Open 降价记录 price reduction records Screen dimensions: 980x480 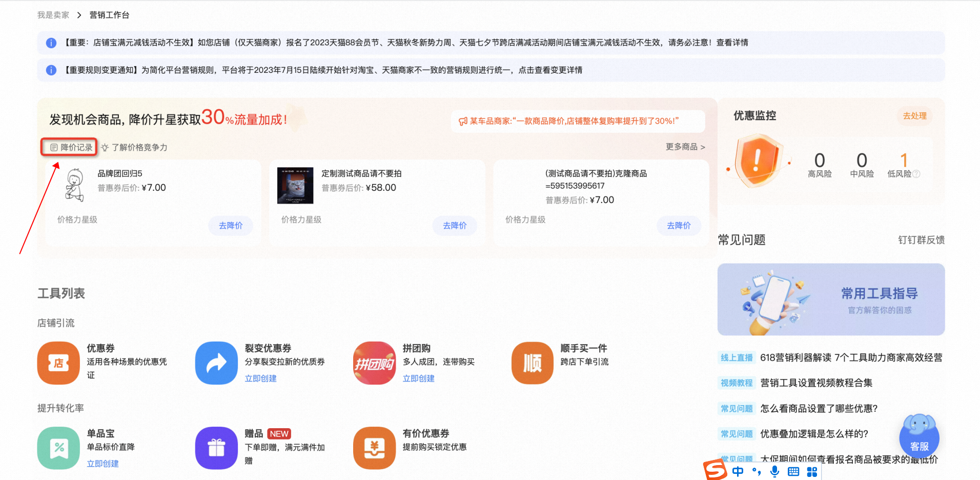(x=71, y=148)
